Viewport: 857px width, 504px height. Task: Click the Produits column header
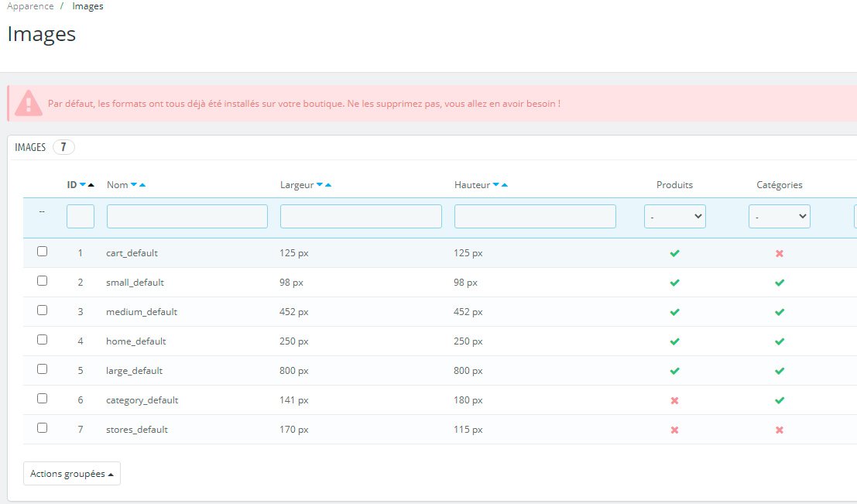click(x=674, y=185)
